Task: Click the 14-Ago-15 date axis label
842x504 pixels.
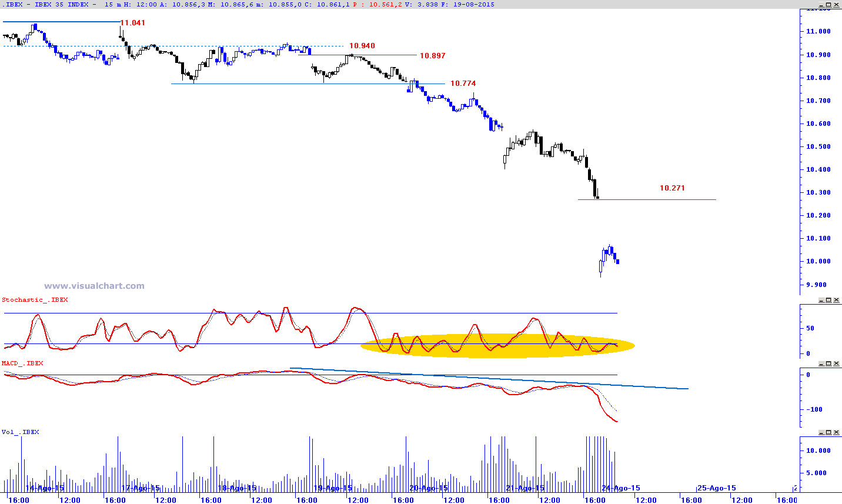Action: [x=45, y=488]
